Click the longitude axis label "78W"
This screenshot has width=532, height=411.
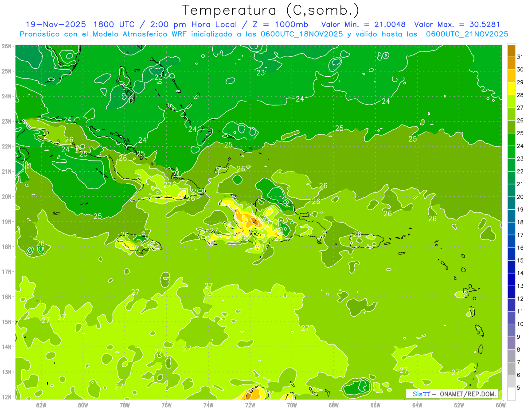pyautogui.click(x=125, y=405)
